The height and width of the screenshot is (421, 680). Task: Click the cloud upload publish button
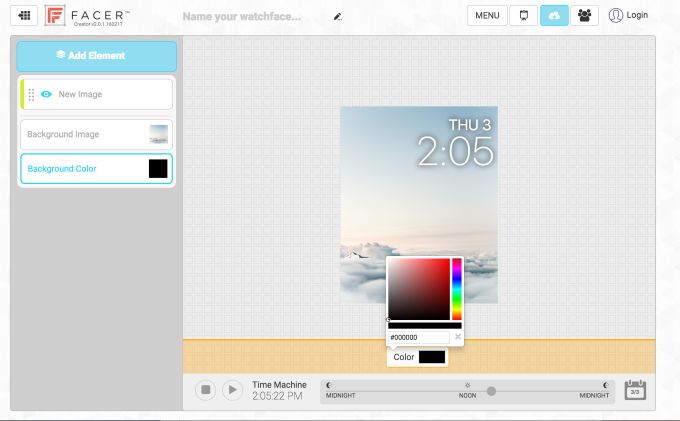[x=554, y=16]
